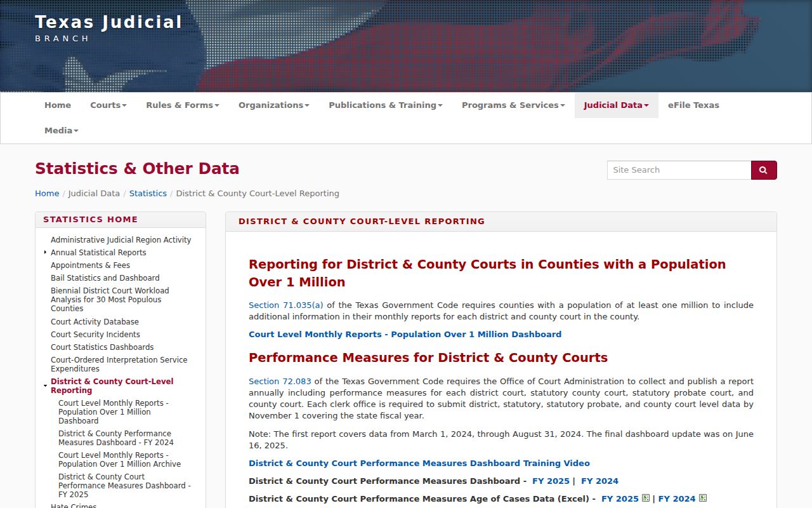This screenshot has height=508, width=812.
Task: Click the site search magnifier button
Action: click(764, 170)
